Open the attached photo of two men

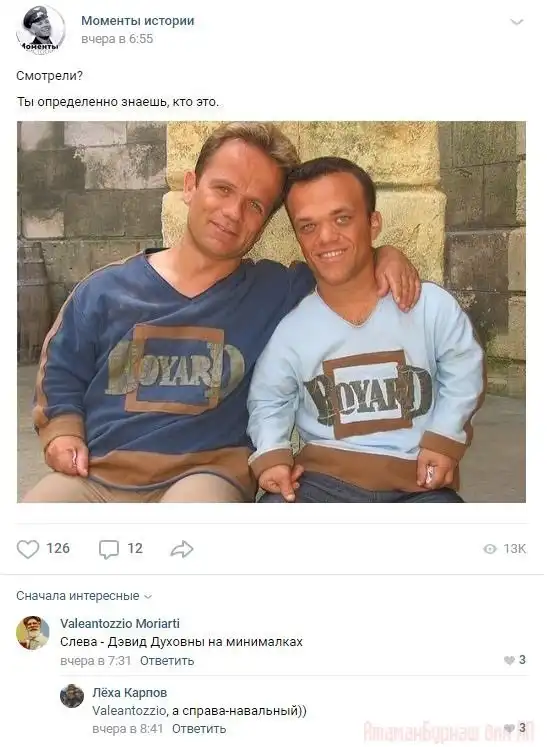point(272,312)
